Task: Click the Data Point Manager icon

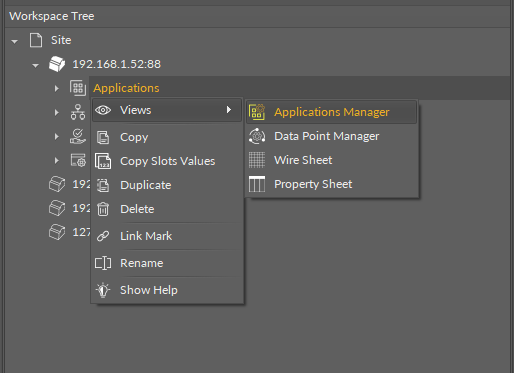Action: pos(257,136)
